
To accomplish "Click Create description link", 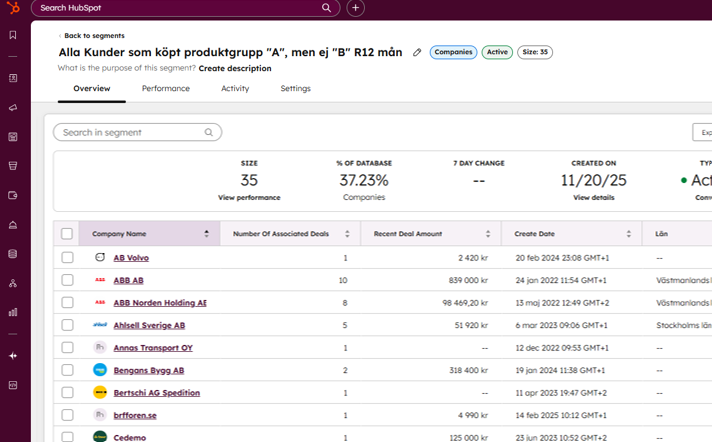I will point(235,68).
